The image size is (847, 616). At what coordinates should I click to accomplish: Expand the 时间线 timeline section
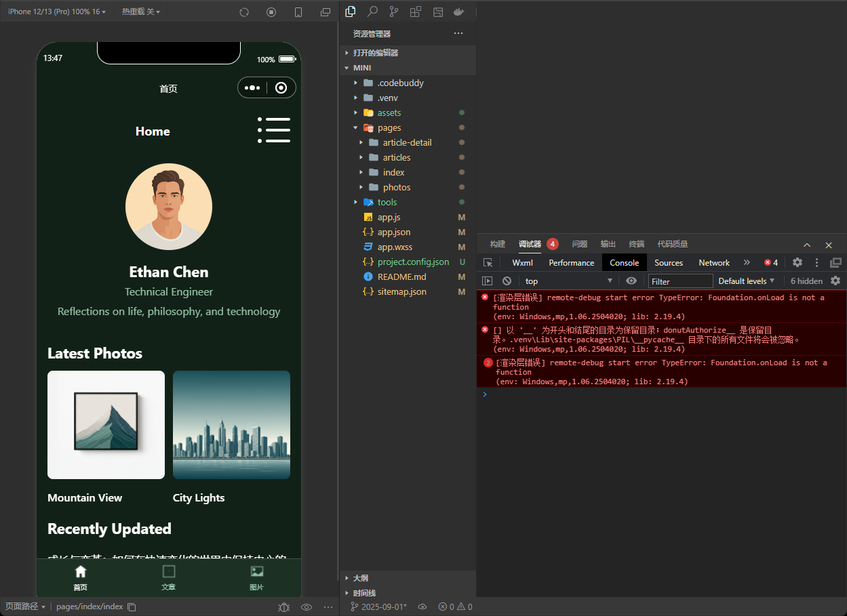(408, 593)
